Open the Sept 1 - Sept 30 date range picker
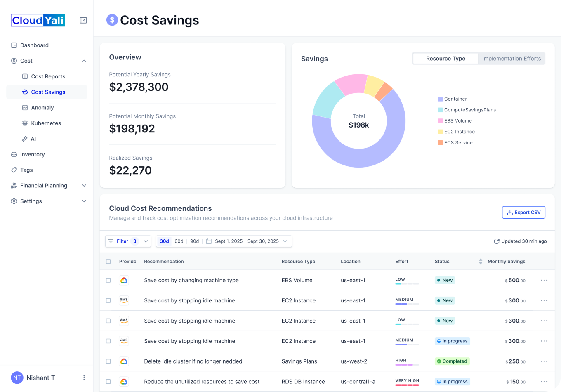Viewport: 561px width, 392px height. pyautogui.click(x=247, y=241)
